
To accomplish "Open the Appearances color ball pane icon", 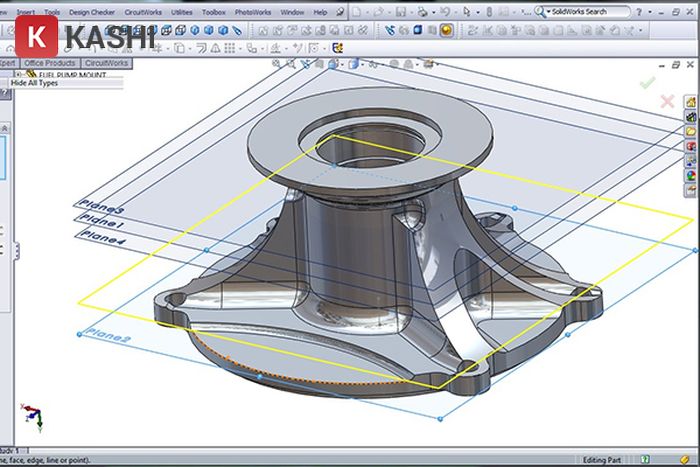I will (x=691, y=175).
